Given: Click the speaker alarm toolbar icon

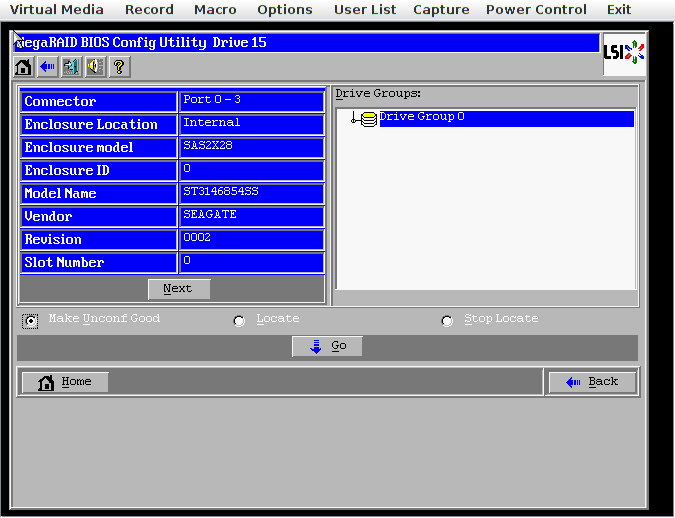Looking at the screenshot, I should pos(96,67).
